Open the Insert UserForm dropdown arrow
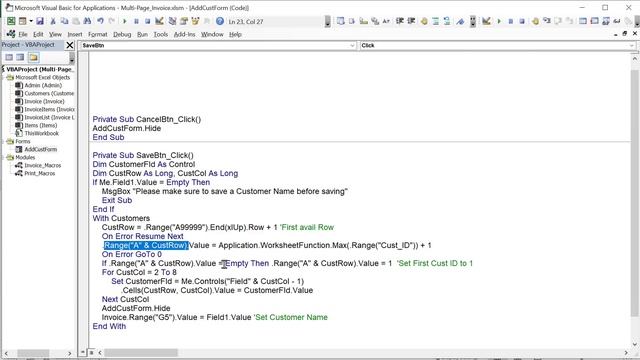The image size is (640, 360). pos(31,21)
